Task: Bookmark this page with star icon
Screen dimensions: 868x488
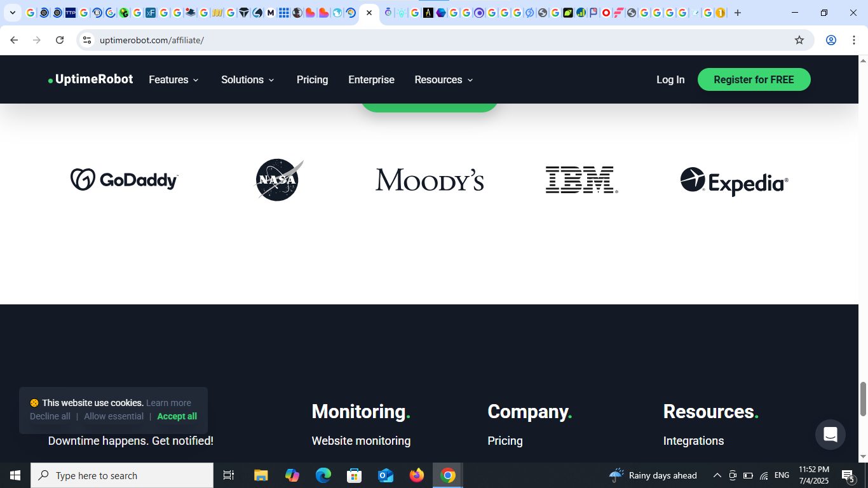Action: point(799,40)
